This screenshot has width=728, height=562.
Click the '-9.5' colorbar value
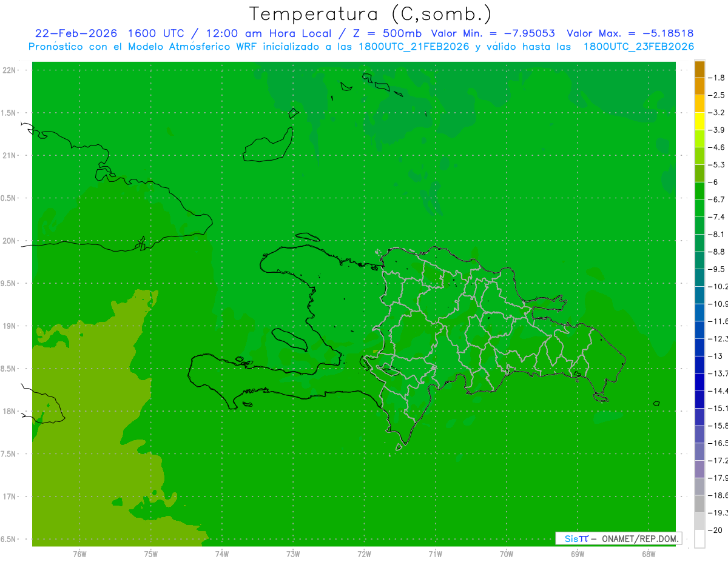(716, 269)
